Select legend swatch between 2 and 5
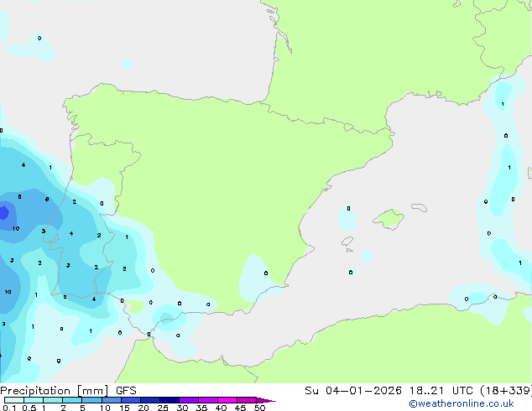 (72, 400)
